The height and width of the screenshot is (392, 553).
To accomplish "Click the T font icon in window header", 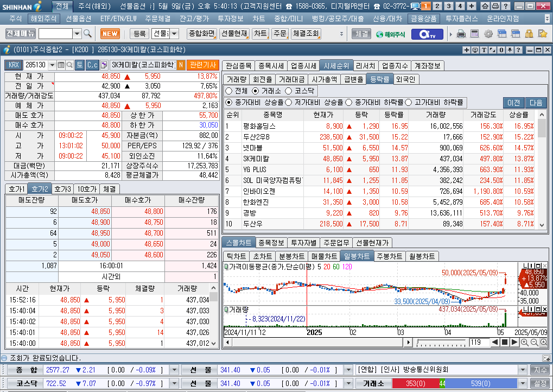I will 484,50.
